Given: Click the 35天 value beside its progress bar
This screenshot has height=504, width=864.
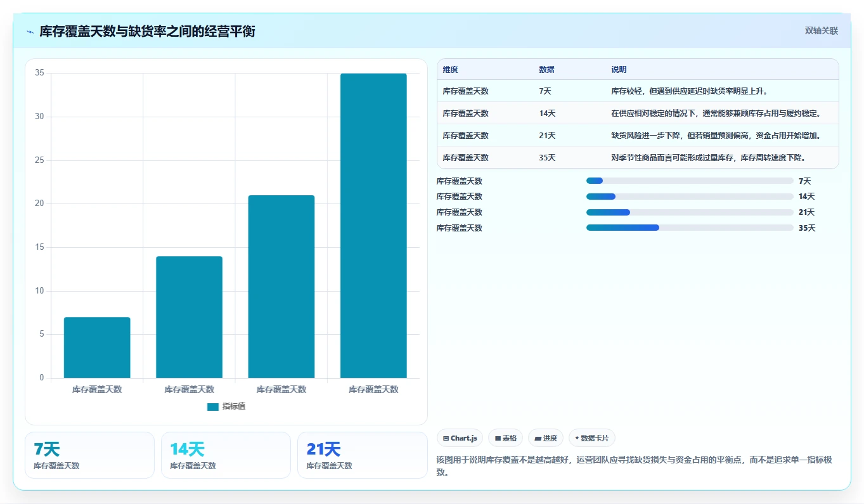Looking at the screenshot, I should click(807, 228).
